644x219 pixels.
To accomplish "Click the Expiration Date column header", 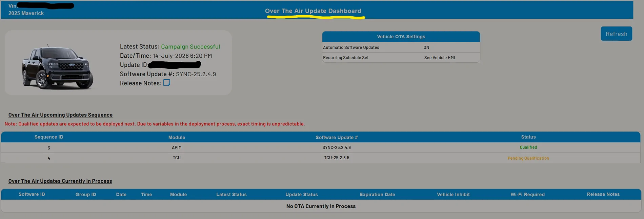I will click(377, 195).
